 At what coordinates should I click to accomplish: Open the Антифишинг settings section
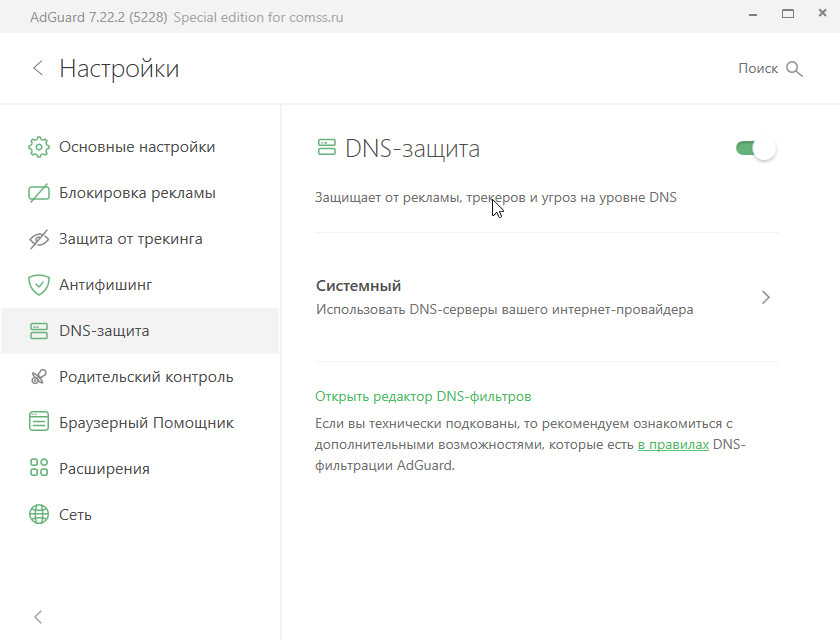(x=105, y=285)
